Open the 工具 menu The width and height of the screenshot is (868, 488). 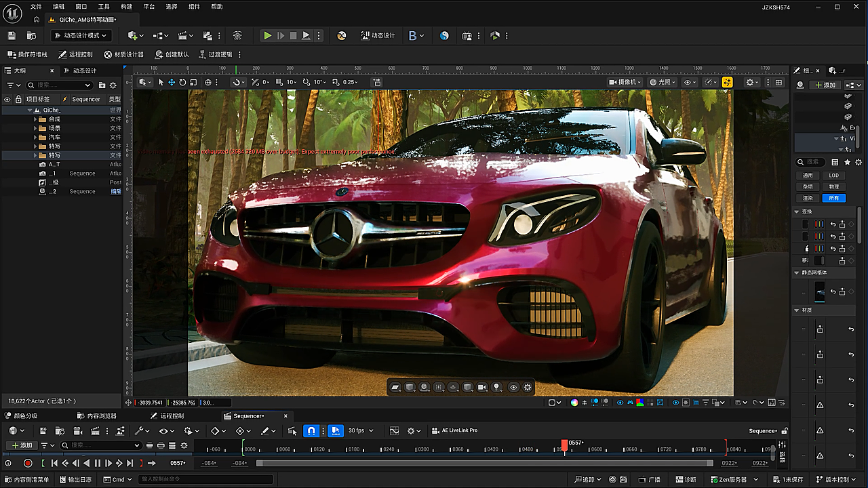pos(104,7)
